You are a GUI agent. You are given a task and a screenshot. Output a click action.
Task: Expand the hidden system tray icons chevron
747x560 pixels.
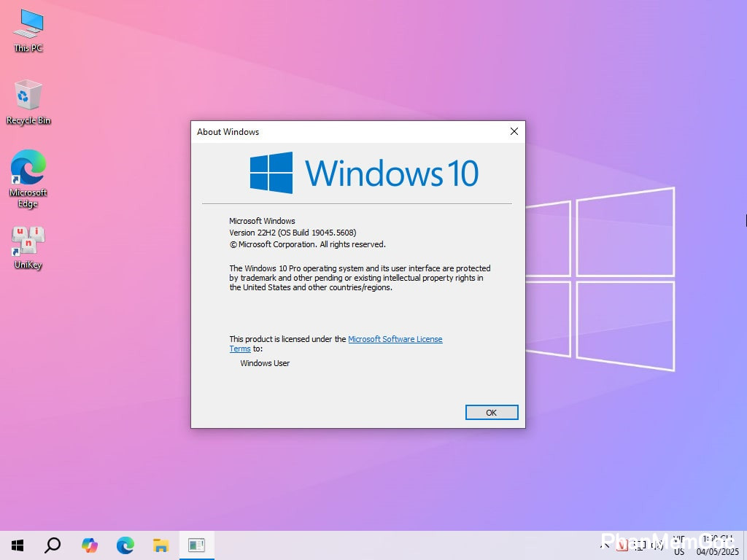(x=605, y=545)
